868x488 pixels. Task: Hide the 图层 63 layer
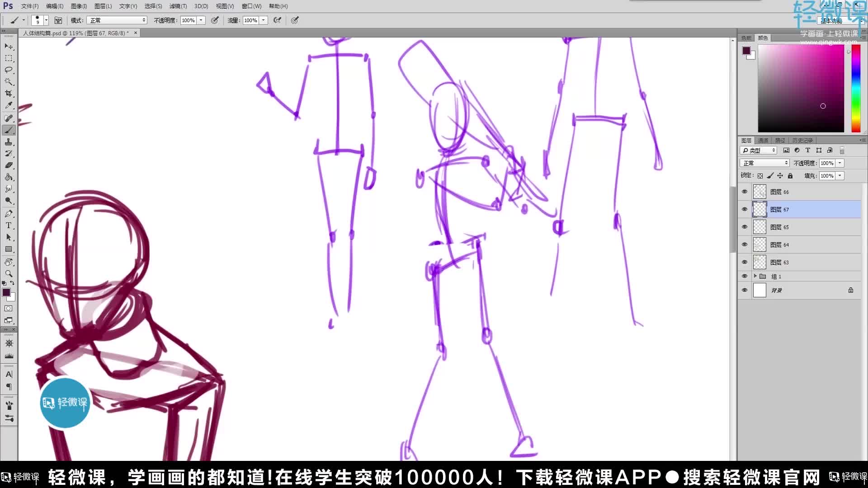point(745,262)
